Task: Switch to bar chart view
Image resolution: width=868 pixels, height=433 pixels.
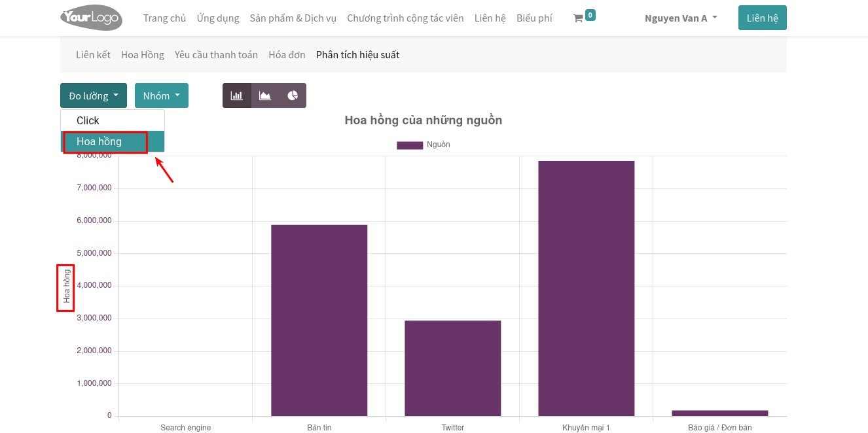Action: [x=236, y=95]
